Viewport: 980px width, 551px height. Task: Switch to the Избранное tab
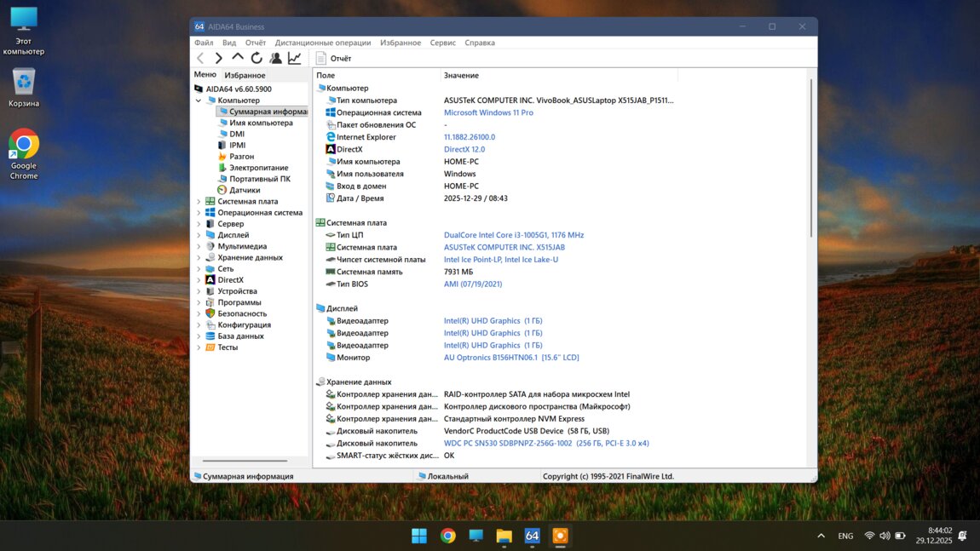(x=245, y=75)
